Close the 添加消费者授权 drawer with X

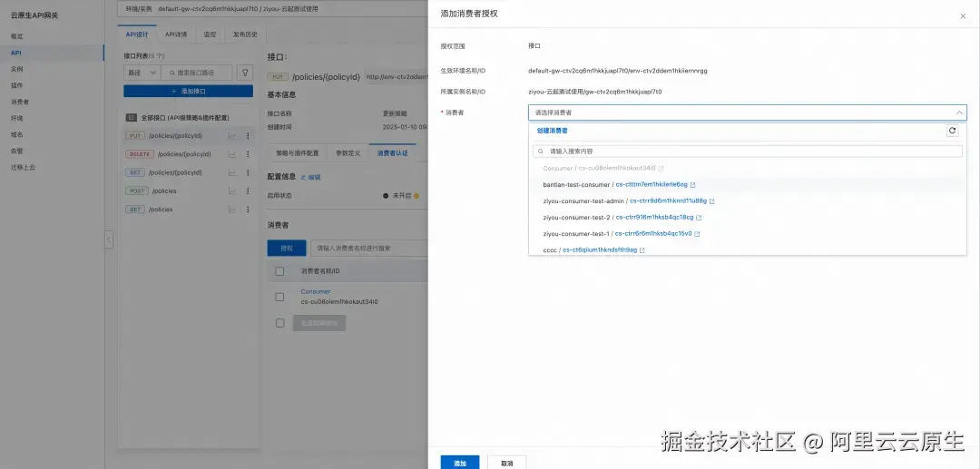(x=963, y=16)
